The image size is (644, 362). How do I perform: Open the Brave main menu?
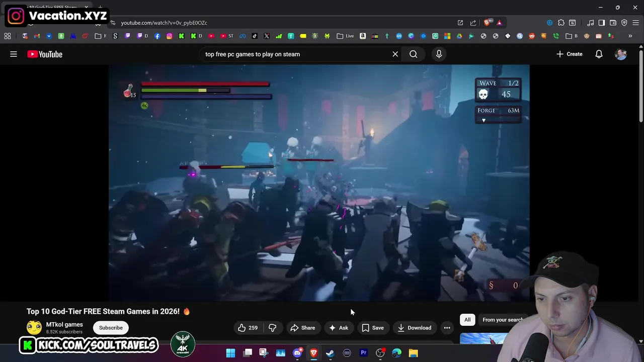click(636, 23)
